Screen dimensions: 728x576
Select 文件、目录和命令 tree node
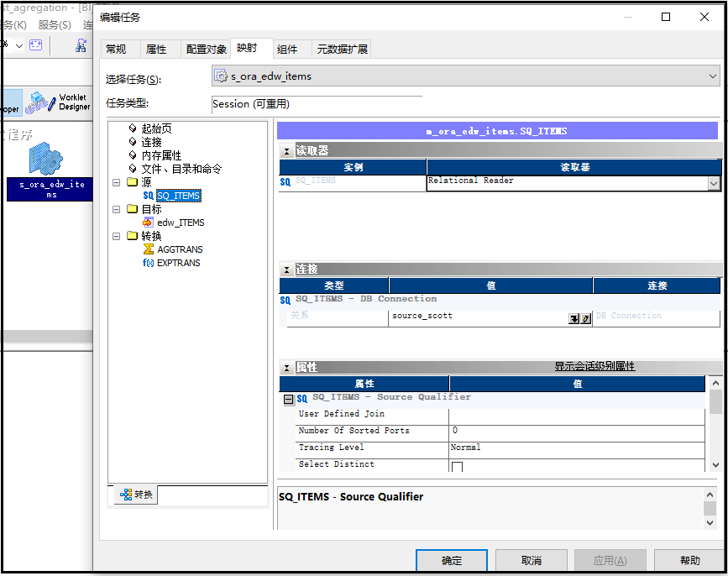(181, 169)
